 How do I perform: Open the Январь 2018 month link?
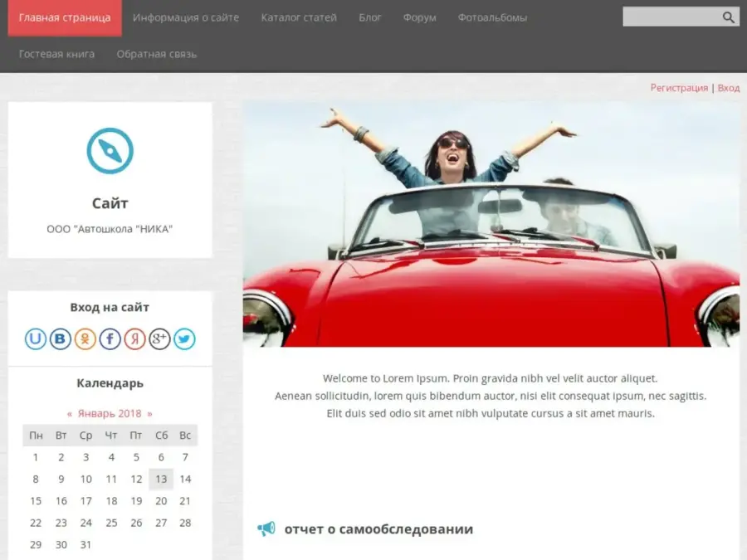point(110,413)
